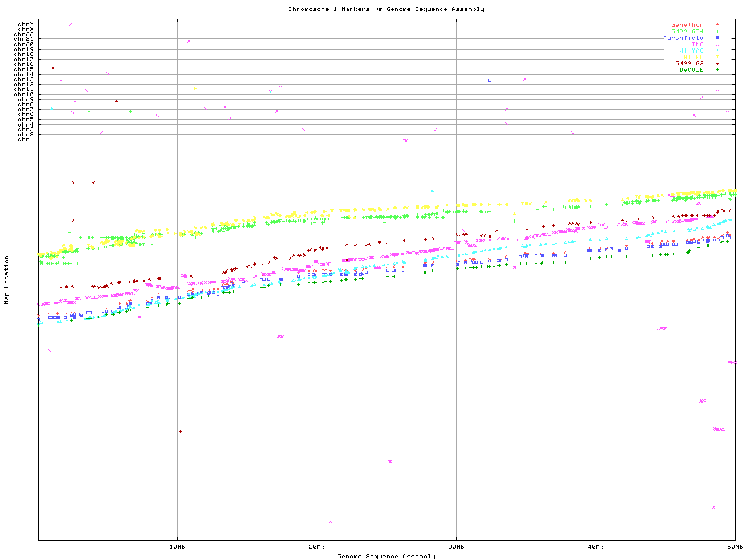The height and width of the screenshot is (560, 747).
Task: Click the WI RH star symbol in legend
Action: point(717,57)
